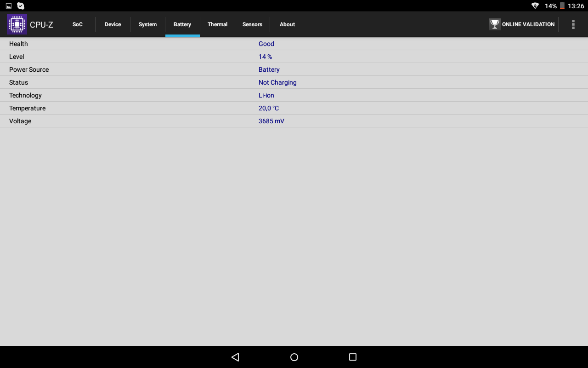Image resolution: width=588 pixels, height=368 pixels.
Task: Select the Power Source label
Action: tap(29, 69)
